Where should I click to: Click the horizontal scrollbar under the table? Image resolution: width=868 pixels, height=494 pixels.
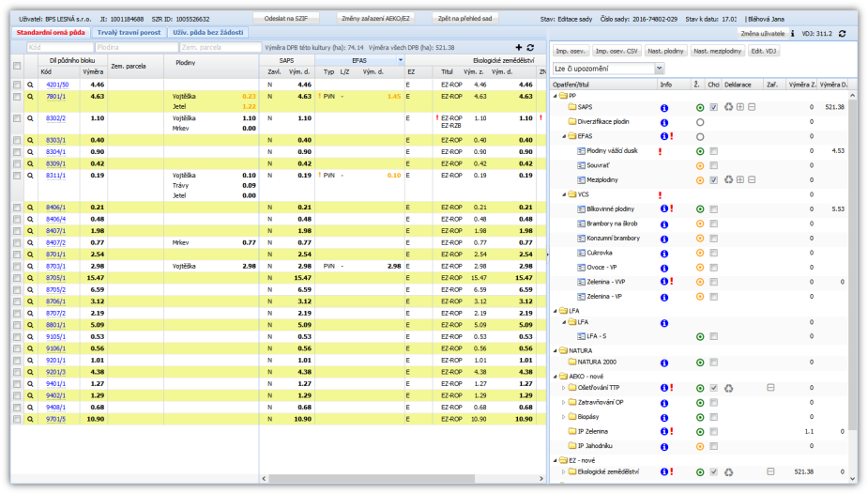click(x=372, y=478)
